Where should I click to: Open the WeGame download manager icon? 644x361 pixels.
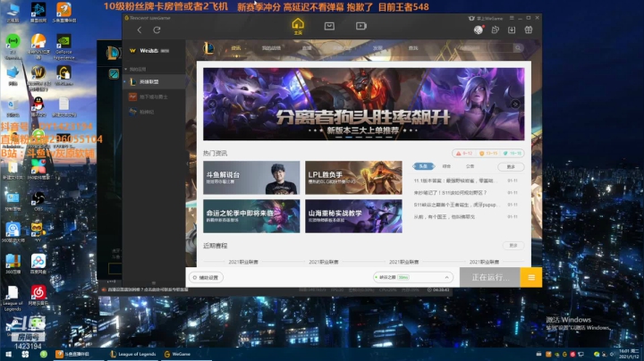pyautogui.click(x=512, y=30)
